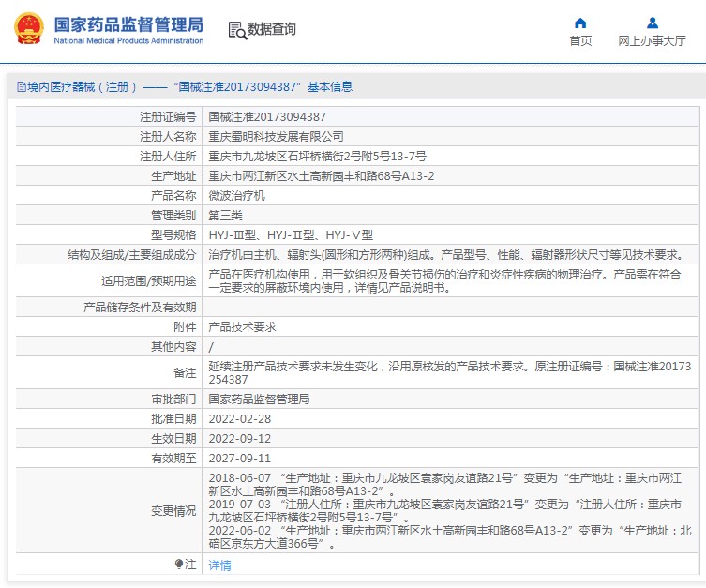
Task: Open the 详情 link
Action: [219, 565]
